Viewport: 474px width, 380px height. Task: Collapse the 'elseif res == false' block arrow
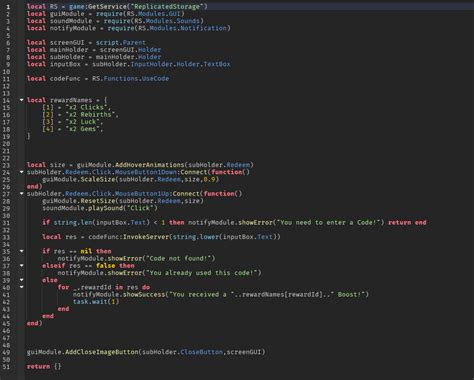click(21, 265)
